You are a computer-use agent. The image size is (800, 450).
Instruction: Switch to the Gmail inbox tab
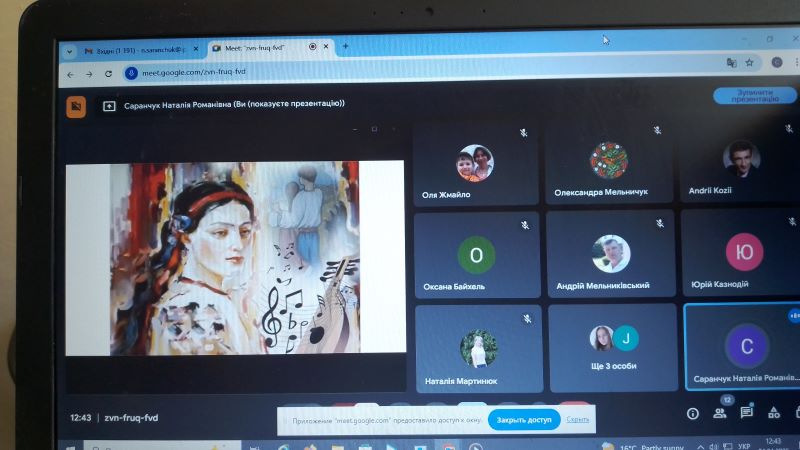click(135, 51)
